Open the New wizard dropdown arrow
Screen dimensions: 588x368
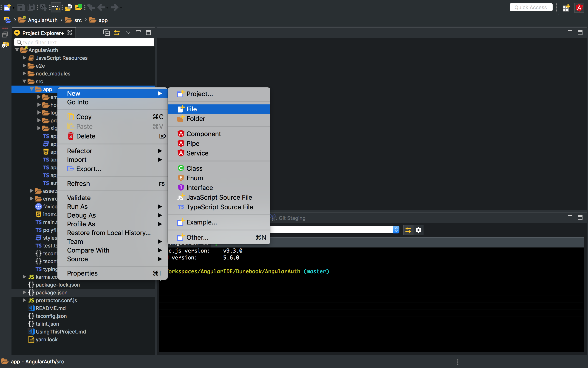[13, 8]
